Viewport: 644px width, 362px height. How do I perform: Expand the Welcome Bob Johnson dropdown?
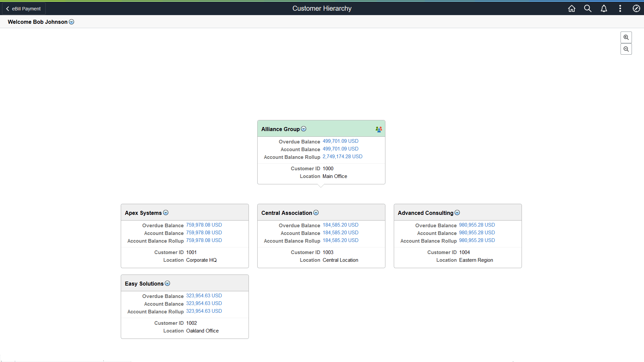click(x=71, y=22)
